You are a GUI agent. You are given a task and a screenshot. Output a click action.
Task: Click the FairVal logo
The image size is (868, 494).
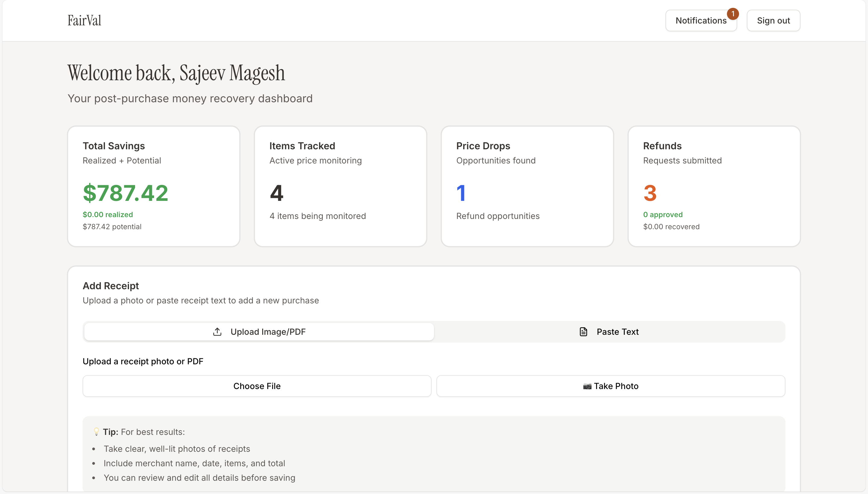[x=84, y=21]
